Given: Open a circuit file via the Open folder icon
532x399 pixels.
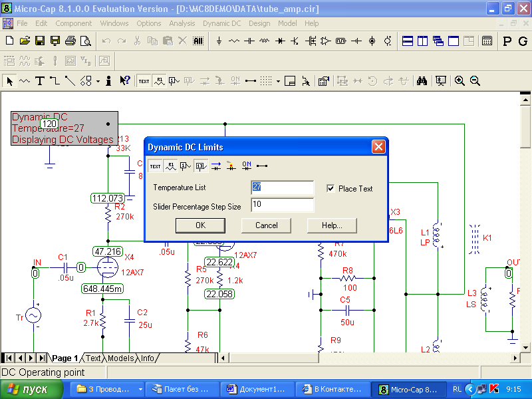Looking at the screenshot, I should click(x=25, y=41).
